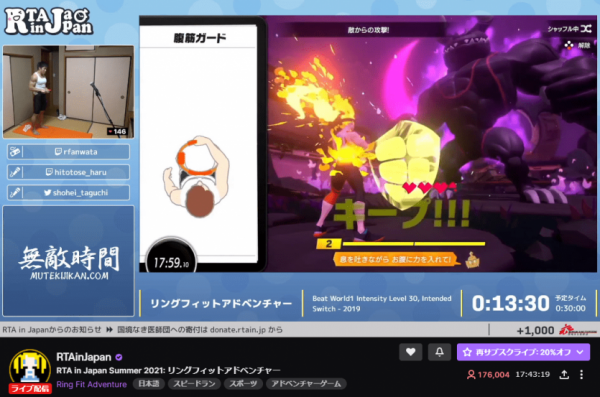Click the RTA in Japan logo

(49, 21)
